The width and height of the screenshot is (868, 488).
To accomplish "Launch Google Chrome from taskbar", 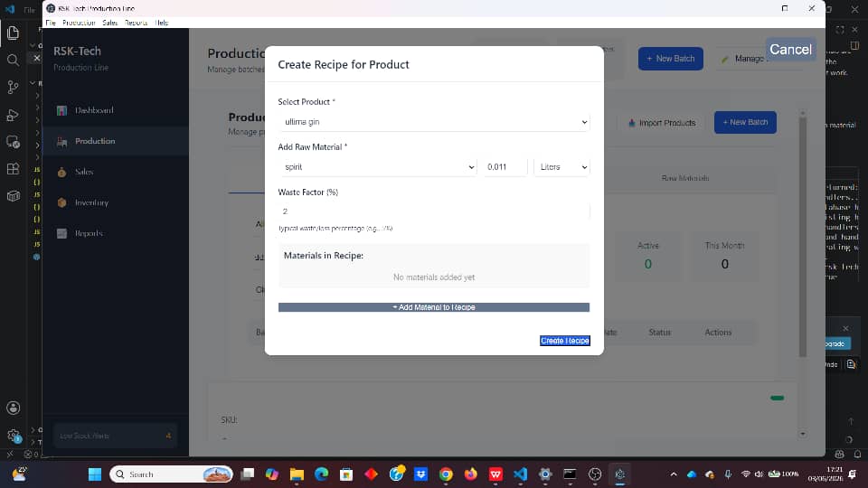I will [446, 474].
